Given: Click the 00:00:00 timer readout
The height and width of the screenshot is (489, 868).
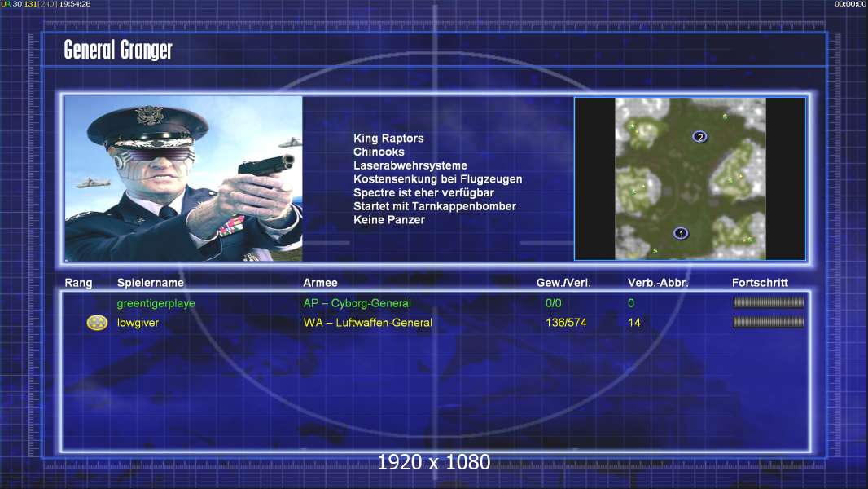Looking at the screenshot, I should click(x=850, y=4).
